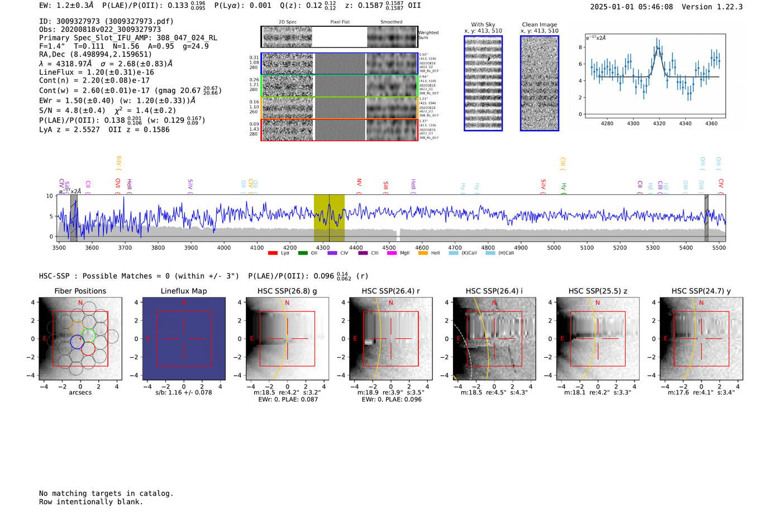Click the Weighted Sum 2D spectrum row

pos(340,37)
